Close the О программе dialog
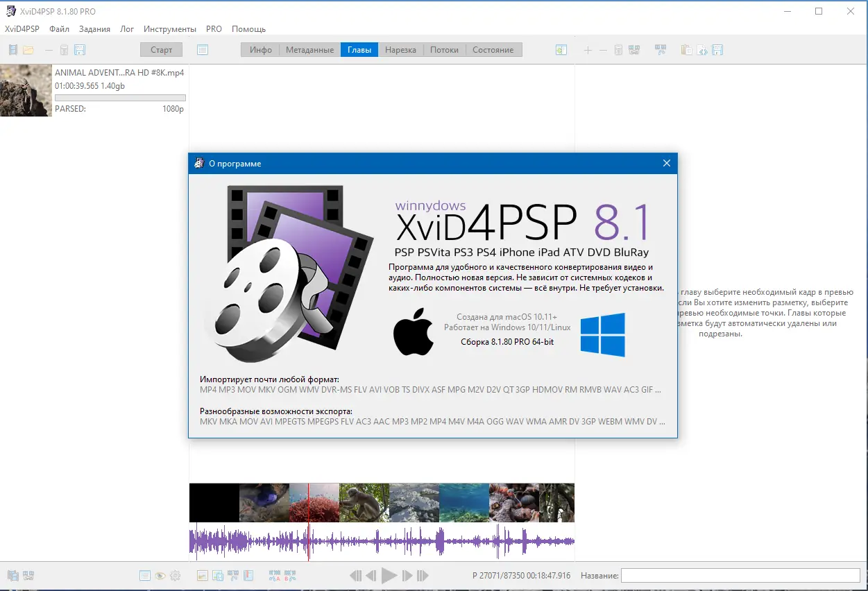868x591 pixels. tap(667, 163)
